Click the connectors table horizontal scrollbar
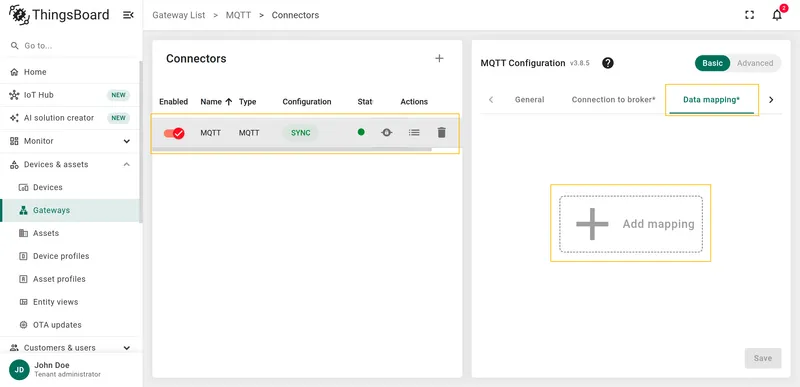The width and height of the screenshot is (800, 387). (x=292, y=149)
